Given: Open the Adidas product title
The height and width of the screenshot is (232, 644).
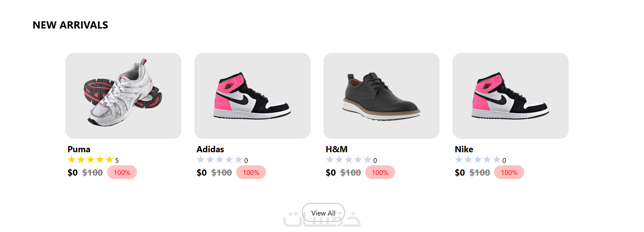Looking at the screenshot, I should point(210,149).
